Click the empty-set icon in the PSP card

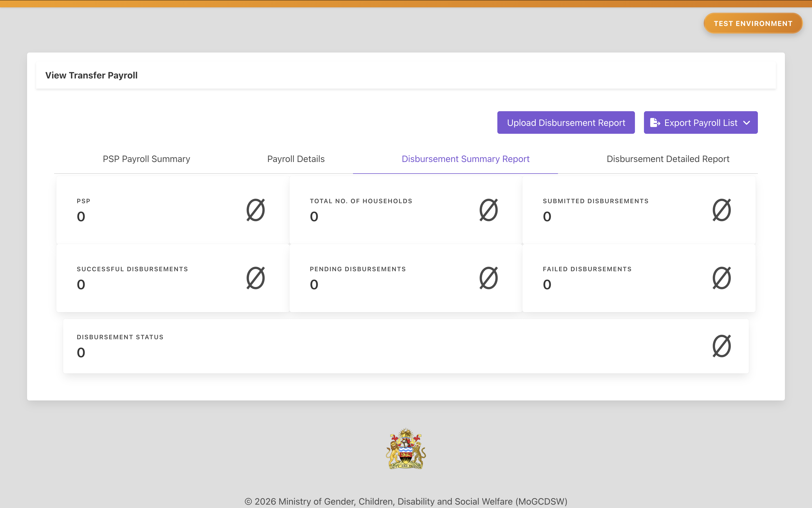256,210
